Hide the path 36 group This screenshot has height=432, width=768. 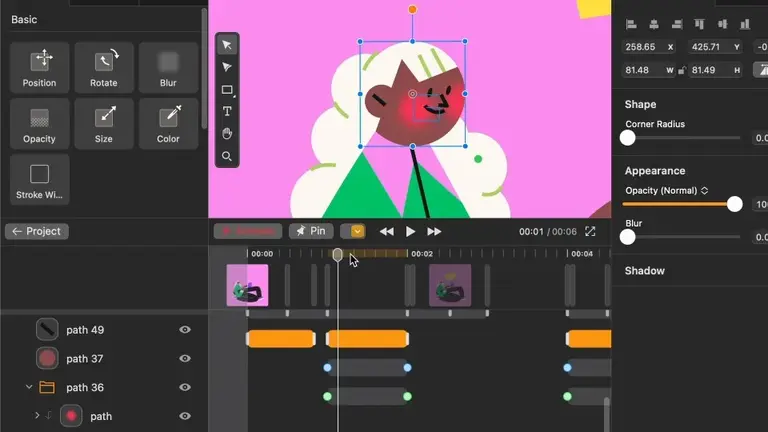tap(185, 387)
